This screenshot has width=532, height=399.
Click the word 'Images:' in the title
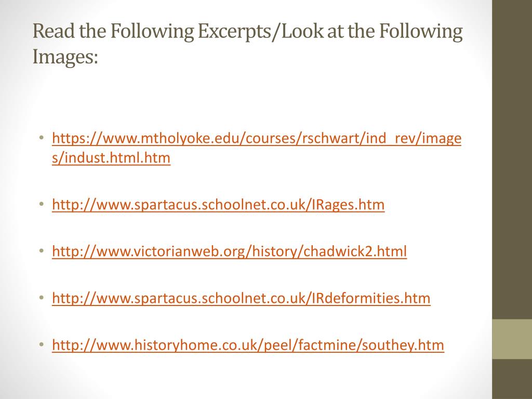tap(65, 57)
